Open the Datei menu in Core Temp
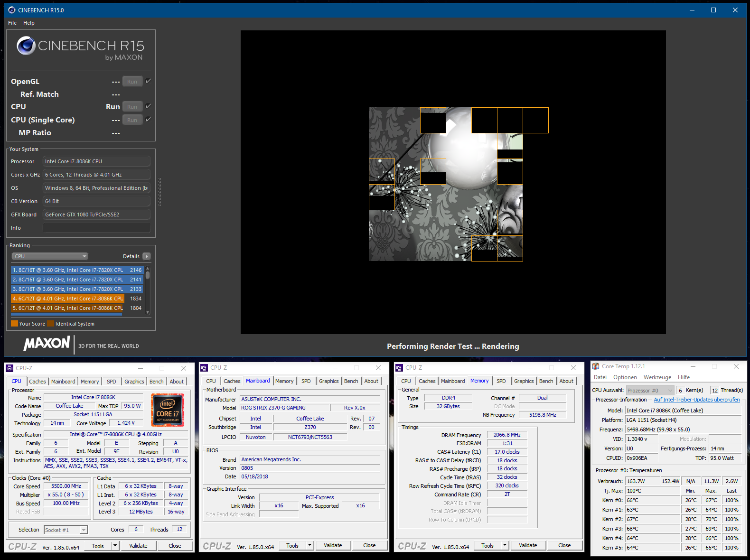 point(600,377)
